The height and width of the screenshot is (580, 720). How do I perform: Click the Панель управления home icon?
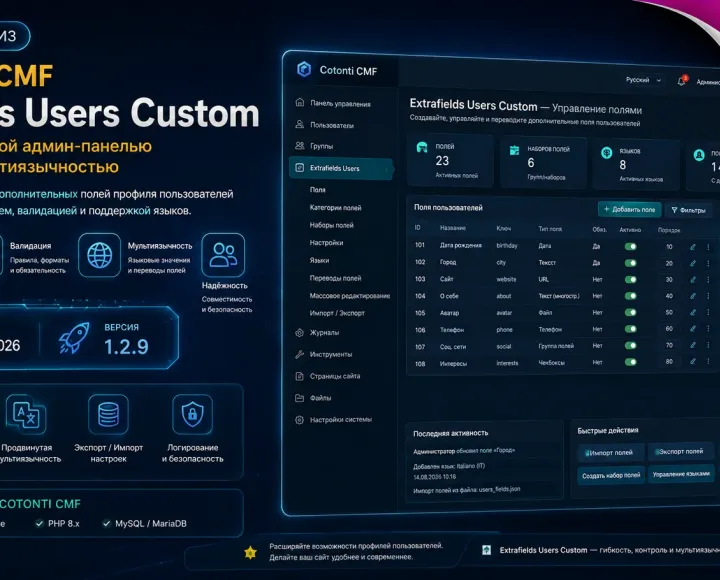coord(299,102)
